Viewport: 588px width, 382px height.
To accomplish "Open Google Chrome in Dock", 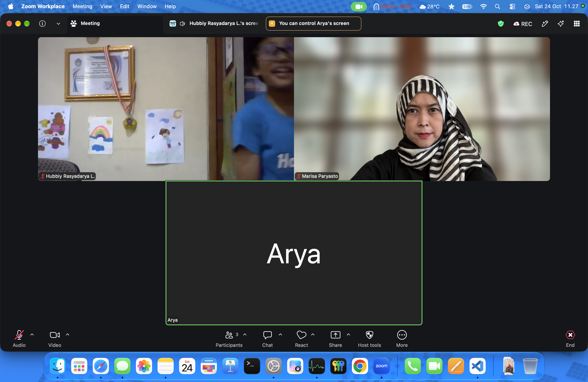I will (x=360, y=366).
